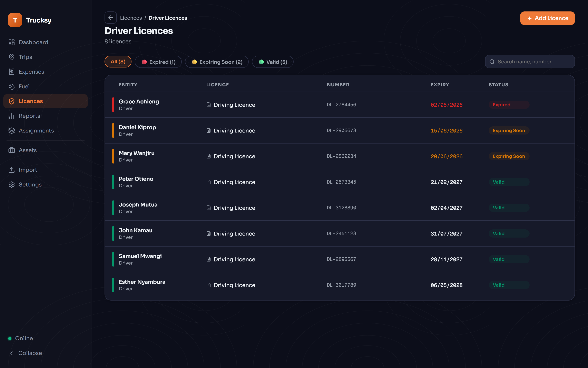
Task: Click the Trips map pin icon
Action: pos(12,57)
